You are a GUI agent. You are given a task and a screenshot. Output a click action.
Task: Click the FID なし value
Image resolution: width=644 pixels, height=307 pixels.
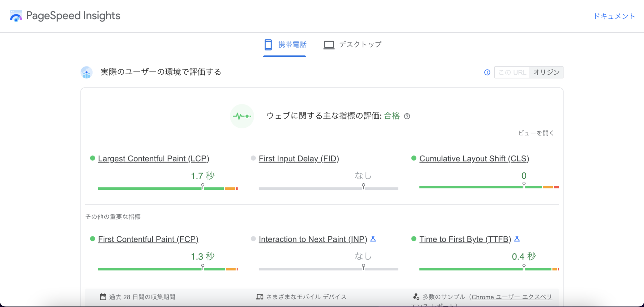tap(363, 175)
